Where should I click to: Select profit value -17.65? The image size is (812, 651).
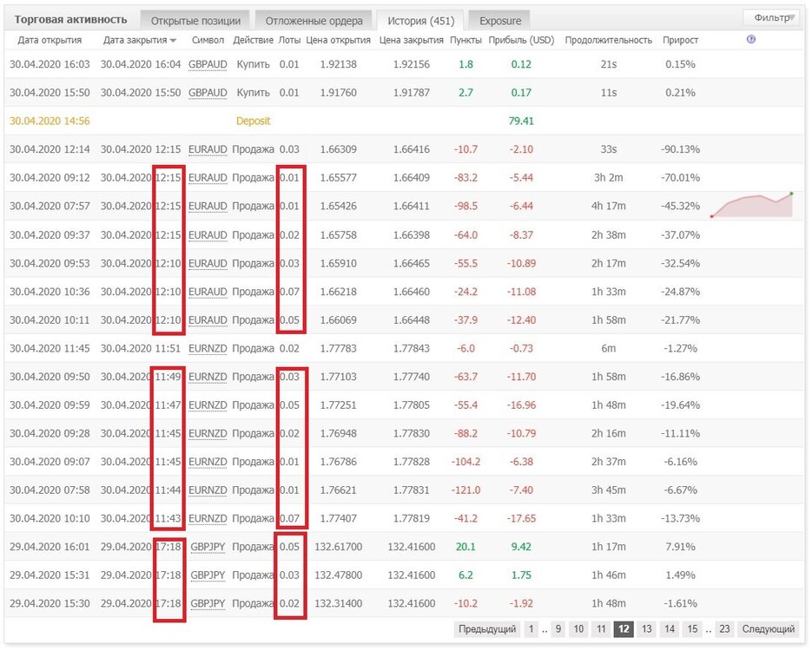click(x=521, y=518)
